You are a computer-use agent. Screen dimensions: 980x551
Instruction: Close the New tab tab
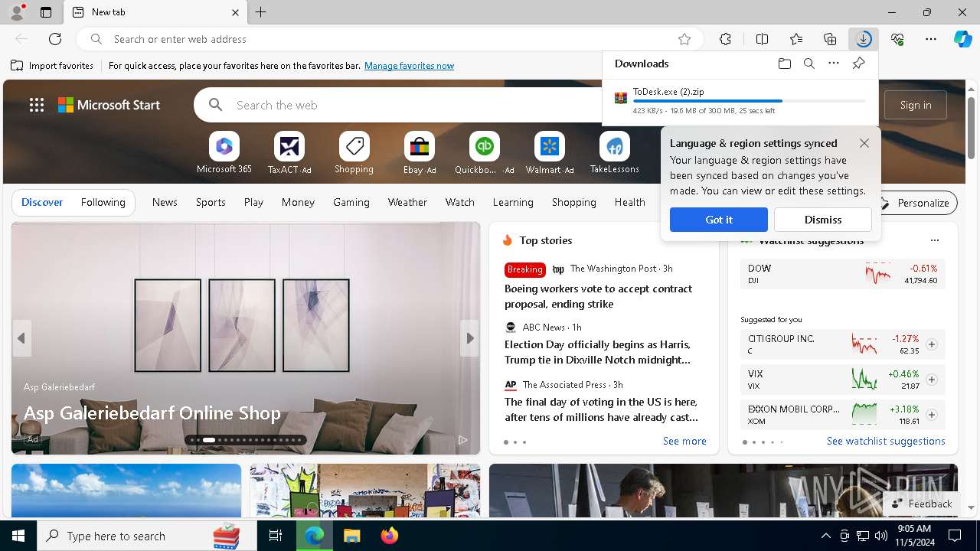point(236,12)
